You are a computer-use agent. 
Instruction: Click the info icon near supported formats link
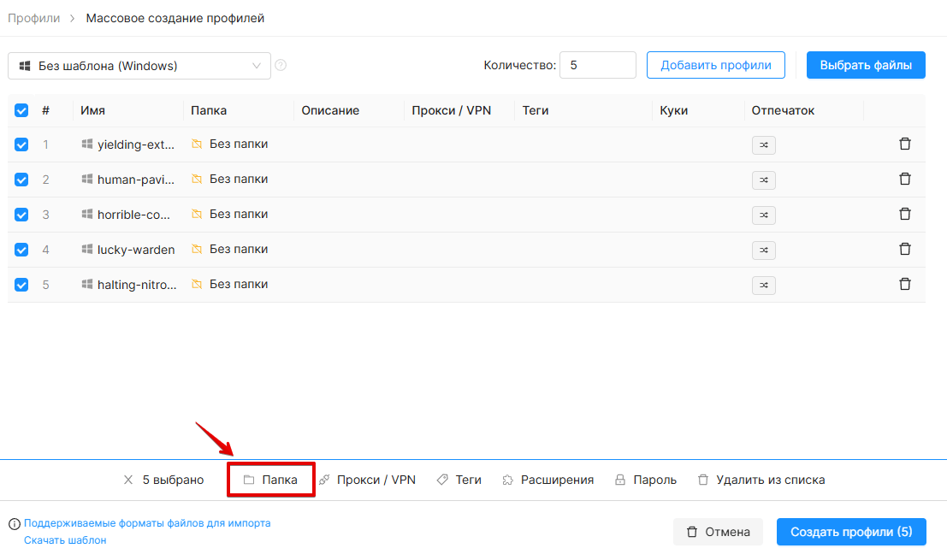tap(15, 524)
